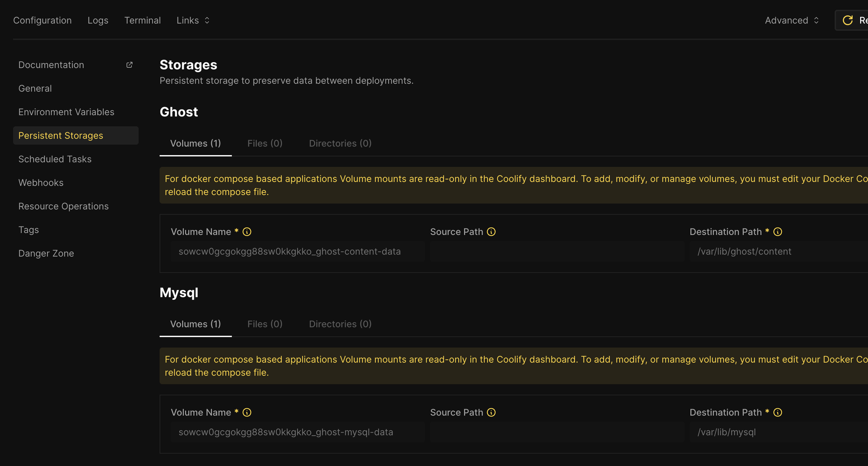Click info icon beside Mysql Volume Name
Screen dimensions: 868x466
pos(247,413)
